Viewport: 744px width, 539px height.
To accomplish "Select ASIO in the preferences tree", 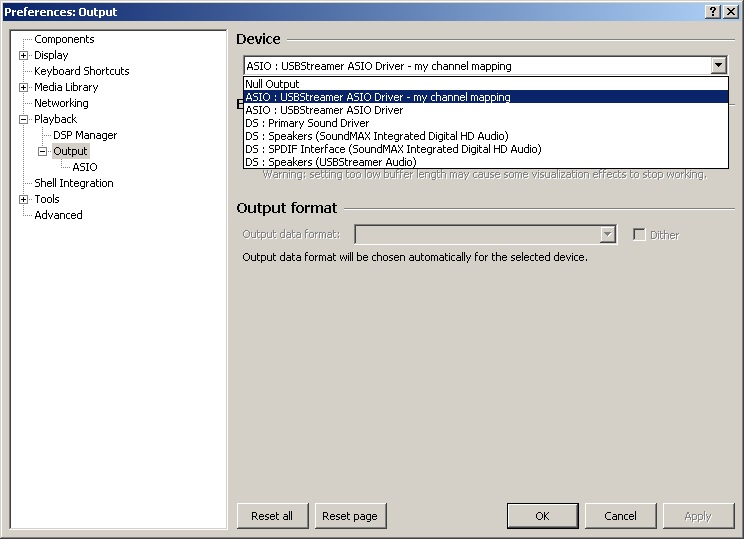I will [85, 167].
